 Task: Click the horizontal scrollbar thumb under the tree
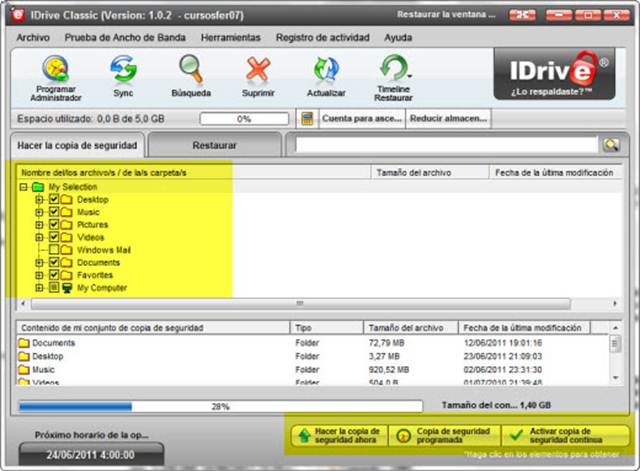tap(300, 304)
